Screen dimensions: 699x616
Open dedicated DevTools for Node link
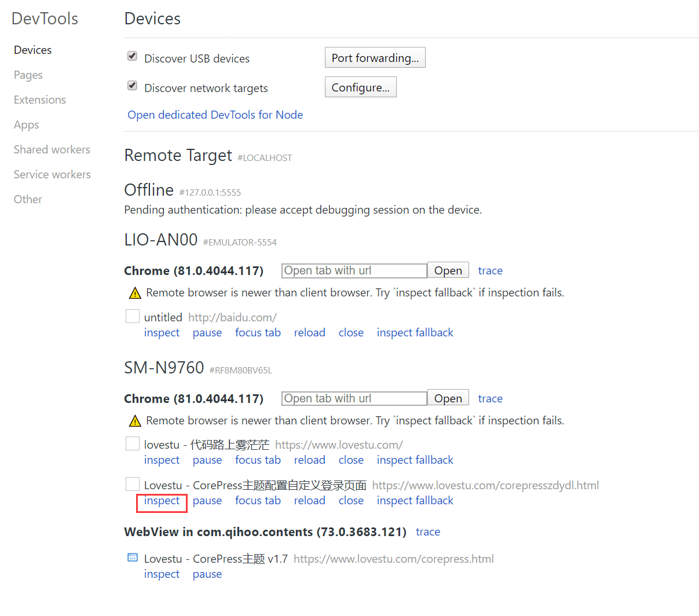215,115
